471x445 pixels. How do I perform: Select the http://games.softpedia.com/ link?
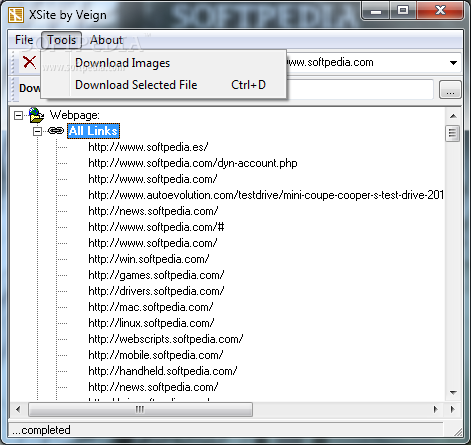[x=156, y=275]
